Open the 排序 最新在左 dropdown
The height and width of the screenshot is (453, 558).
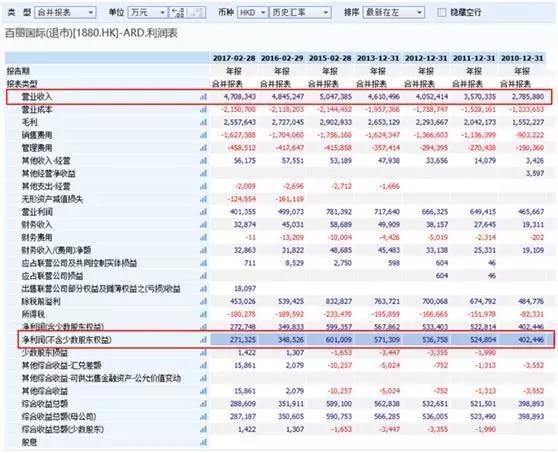(394, 12)
